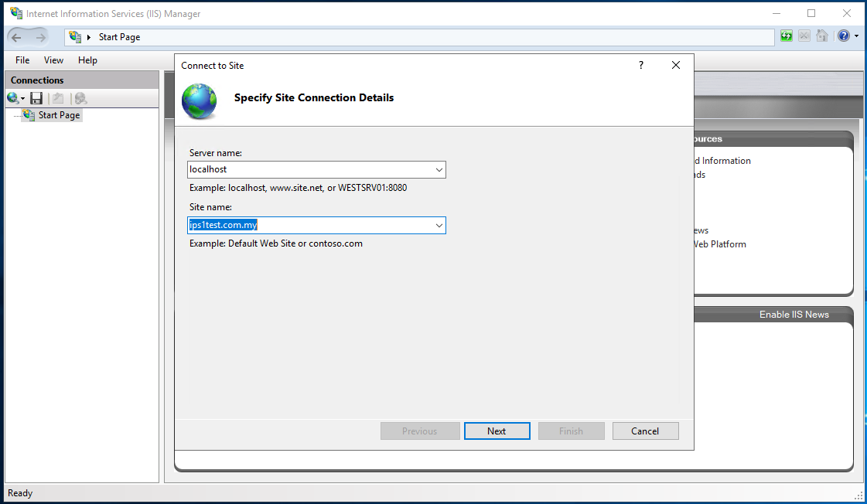
Task: Click the Next button
Action: [x=497, y=431]
